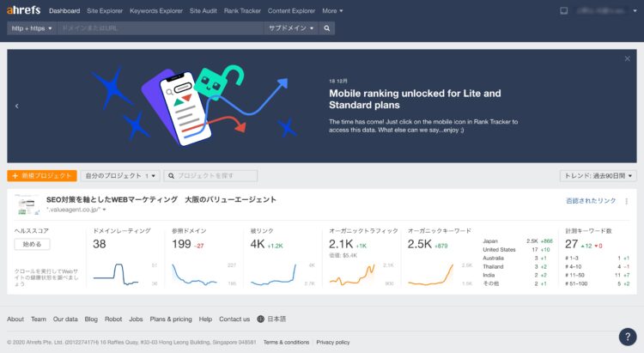Open Privacy policy link
The width and height of the screenshot is (644, 353).
(333, 342)
